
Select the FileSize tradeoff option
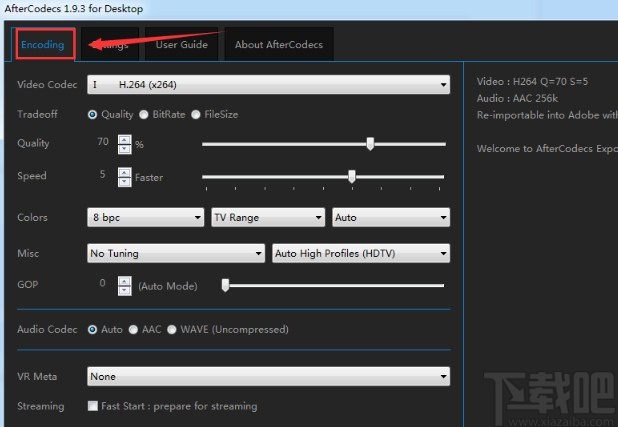coord(196,115)
